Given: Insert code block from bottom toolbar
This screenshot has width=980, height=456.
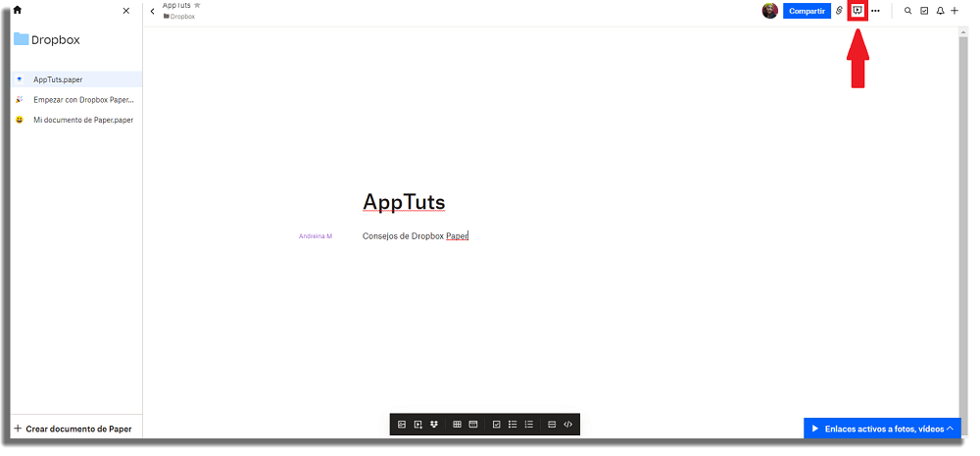Looking at the screenshot, I should point(568,424).
